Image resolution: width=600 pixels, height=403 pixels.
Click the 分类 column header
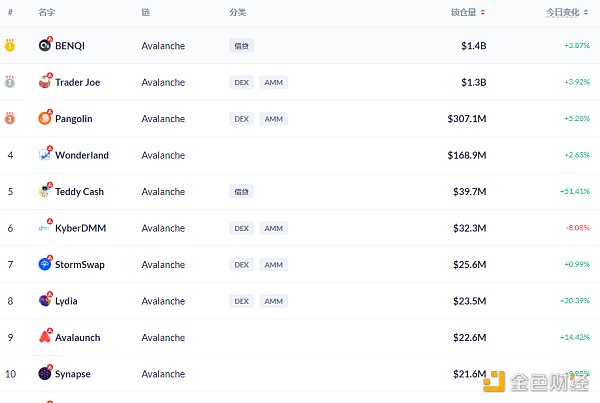(237, 13)
